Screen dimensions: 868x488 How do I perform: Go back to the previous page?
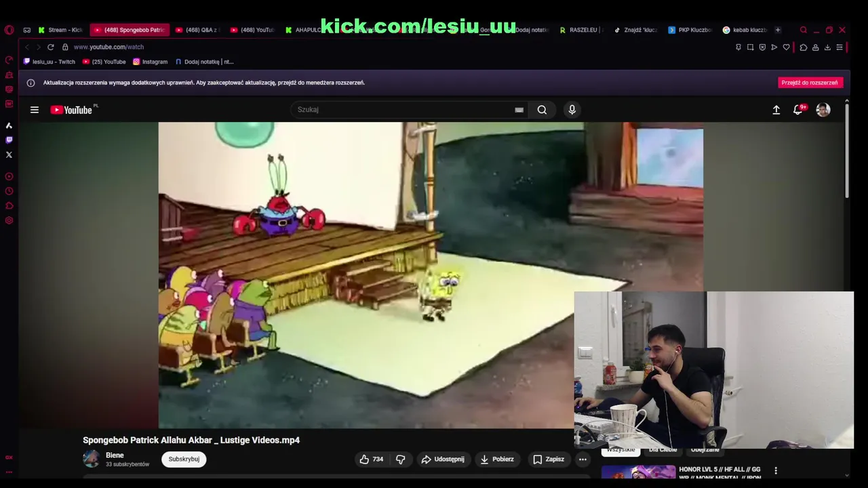pyautogui.click(x=27, y=47)
